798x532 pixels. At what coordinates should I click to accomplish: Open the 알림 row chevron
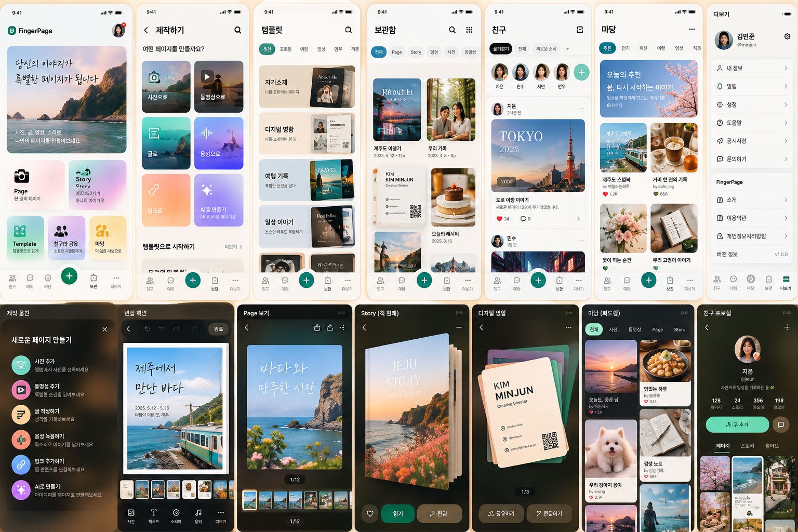[x=786, y=86]
